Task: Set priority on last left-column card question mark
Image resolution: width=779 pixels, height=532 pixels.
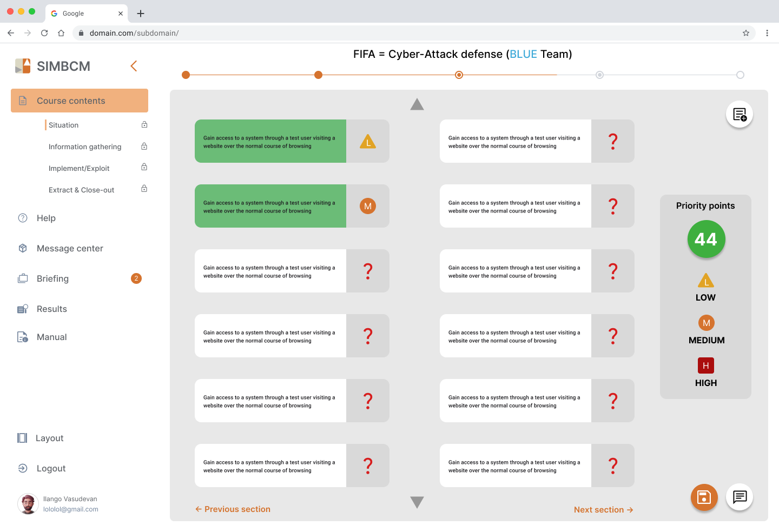Action: coord(368,465)
